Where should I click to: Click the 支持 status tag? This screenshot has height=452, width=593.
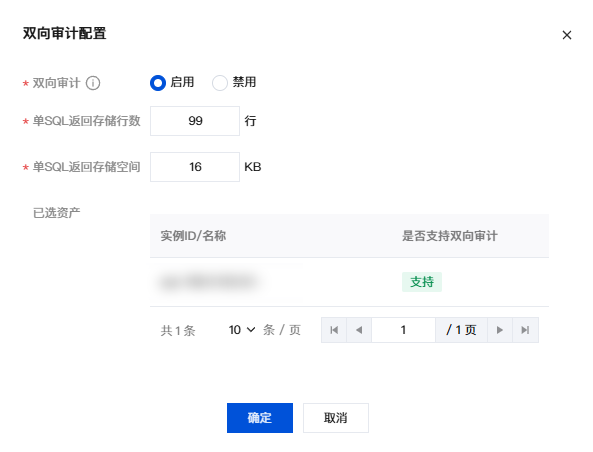point(422,282)
